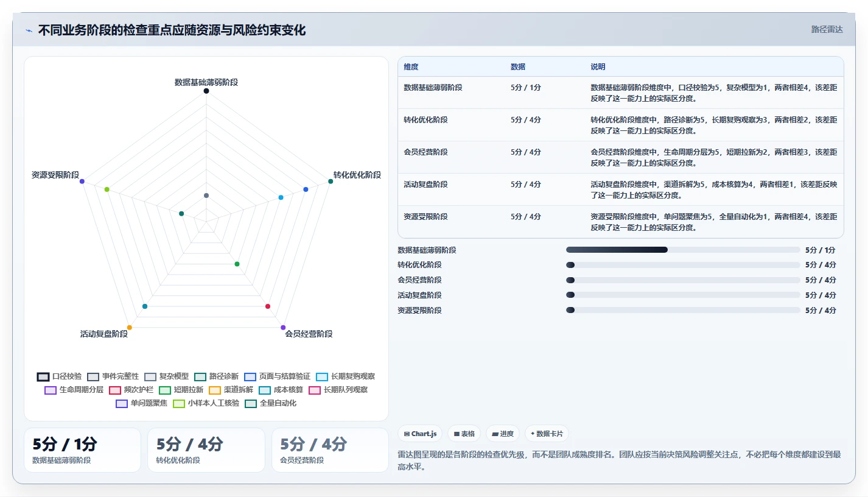Open the 5分 / 1分 数据基础薄弱阶段 data card
Viewport: 868px width, 497px height.
coord(82,450)
